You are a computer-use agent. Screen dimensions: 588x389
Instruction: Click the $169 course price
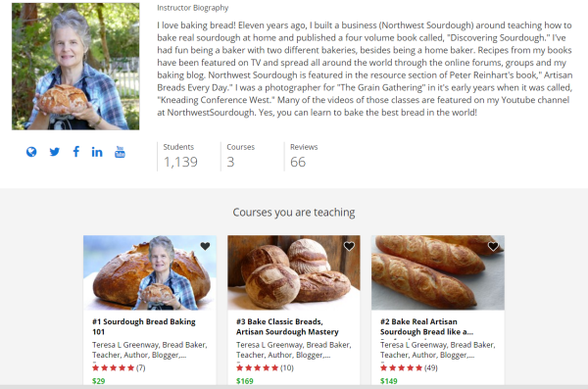click(x=244, y=381)
